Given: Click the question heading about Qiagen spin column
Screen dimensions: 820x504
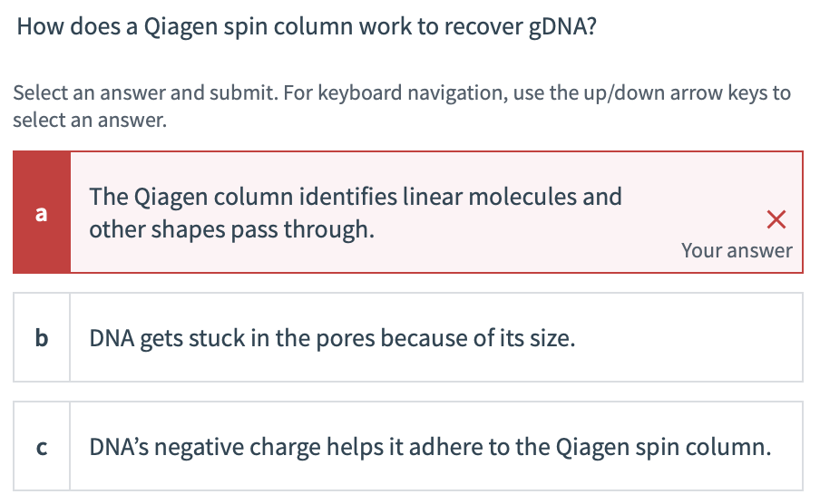Looking at the screenshot, I should 307,26.
